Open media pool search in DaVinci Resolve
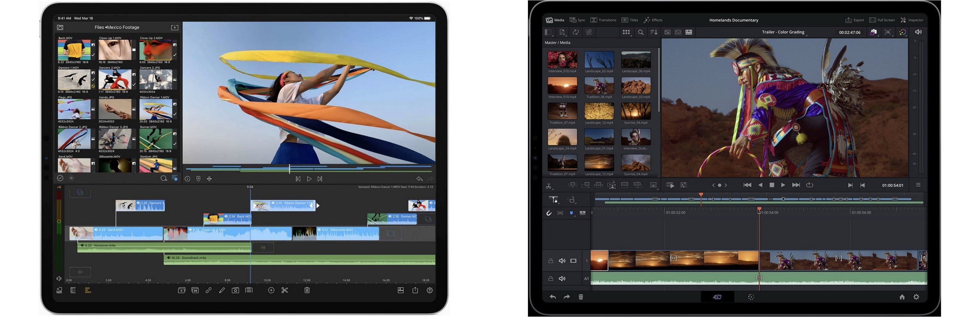This screenshot has width=980, height=317. 641,32
